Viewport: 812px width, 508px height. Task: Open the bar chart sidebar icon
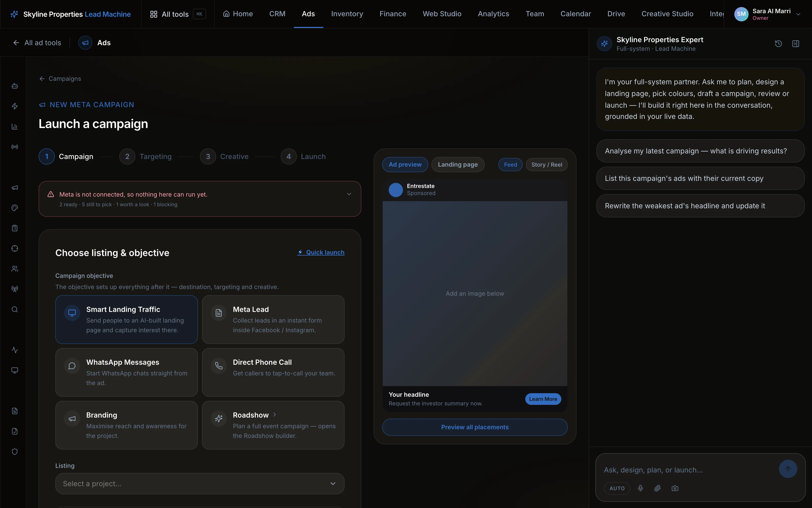pyautogui.click(x=15, y=127)
